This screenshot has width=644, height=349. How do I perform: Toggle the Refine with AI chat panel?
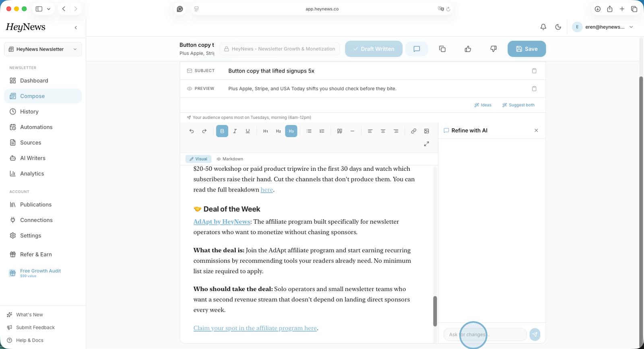(x=417, y=49)
